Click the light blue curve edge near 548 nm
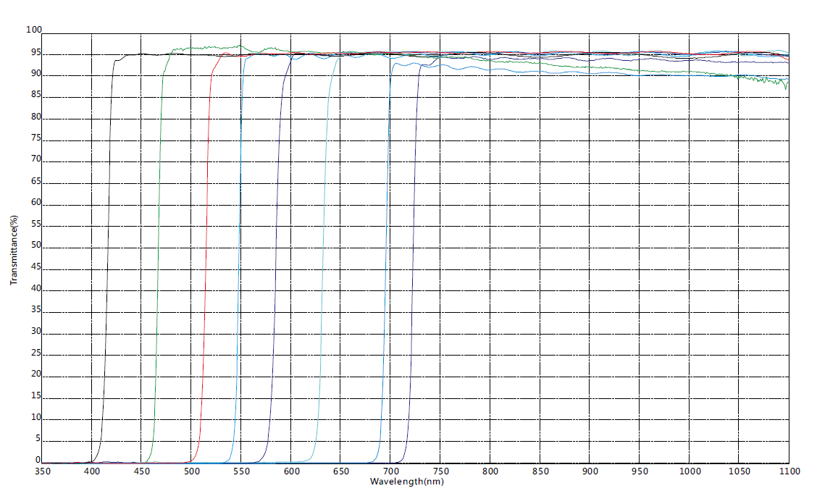The image size is (817, 504). point(239,246)
